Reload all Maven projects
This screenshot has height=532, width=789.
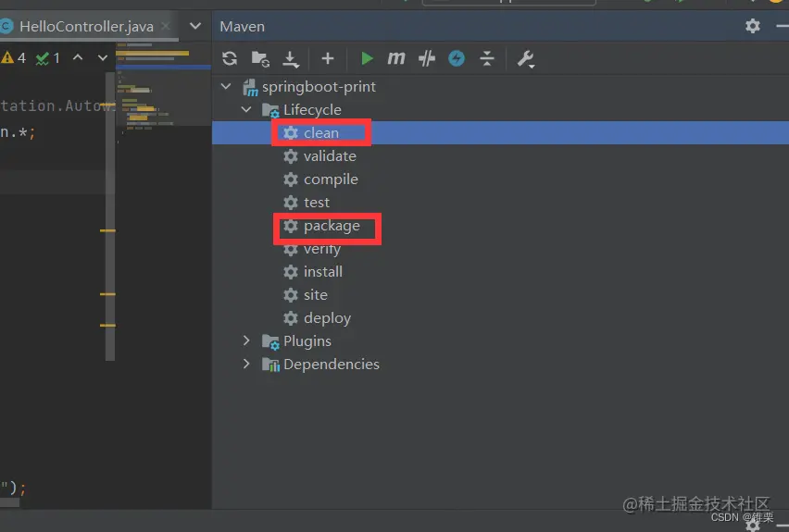[x=230, y=58]
